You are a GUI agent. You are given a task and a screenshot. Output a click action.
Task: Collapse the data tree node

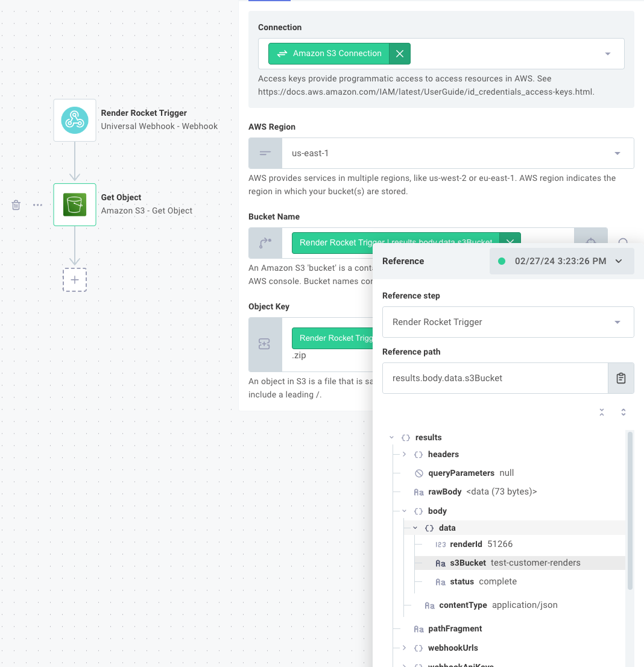pyautogui.click(x=414, y=528)
